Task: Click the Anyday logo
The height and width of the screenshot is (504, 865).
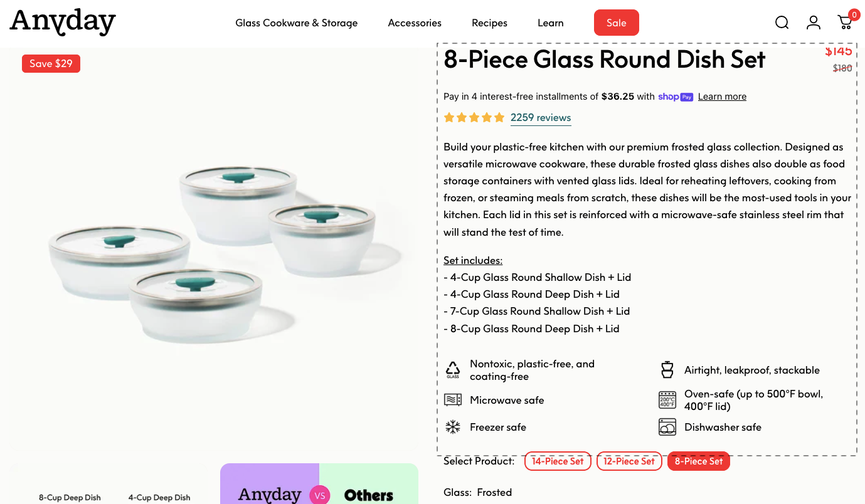Action: pyautogui.click(x=62, y=22)
